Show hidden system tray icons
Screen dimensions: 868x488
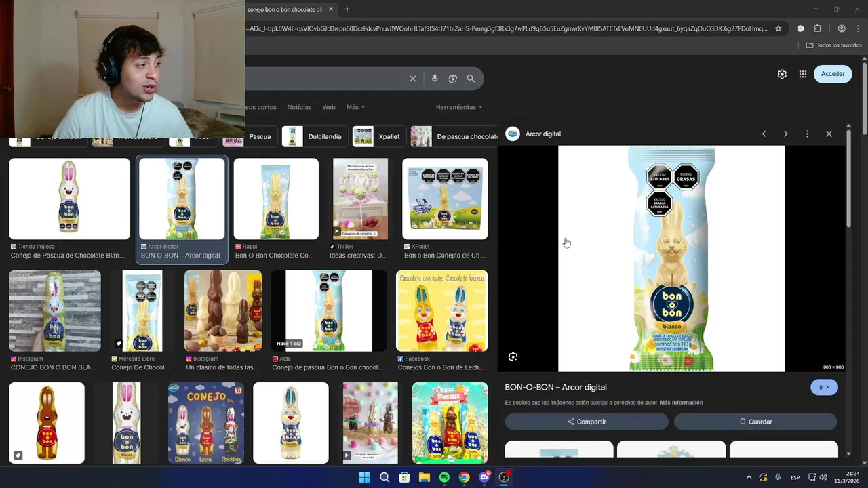(x=749, y=477)
